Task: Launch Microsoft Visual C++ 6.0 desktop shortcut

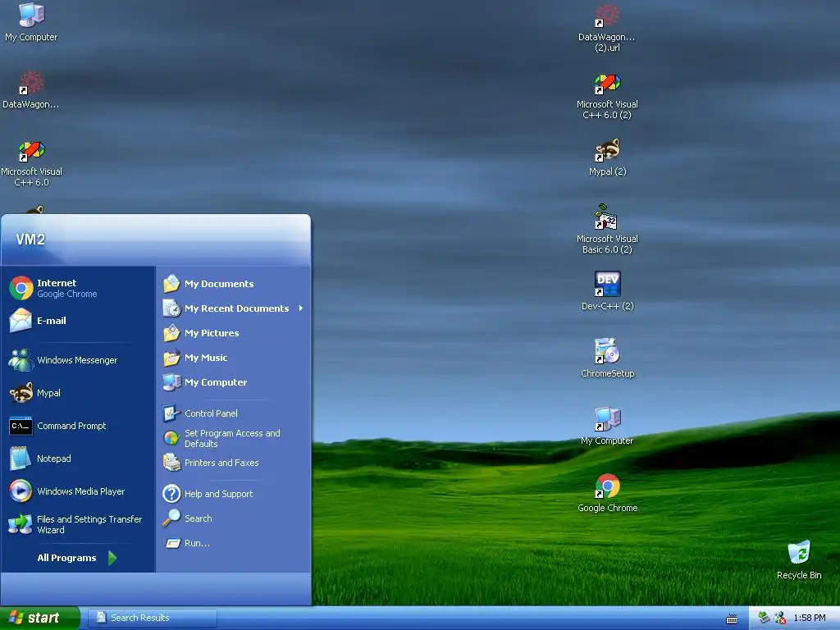Action: [31, 163]
